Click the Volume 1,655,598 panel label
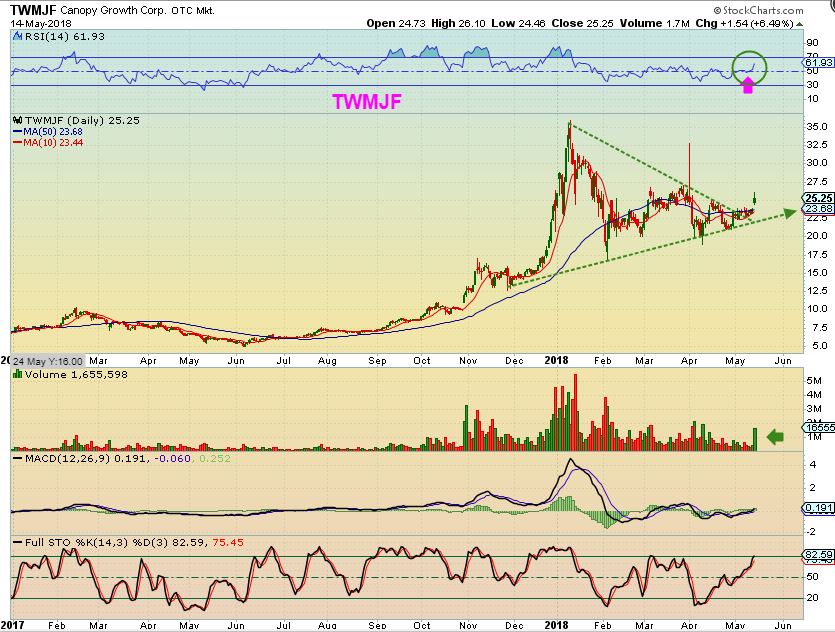This screenshot has width=835, height=632. (x=77, y=375)
